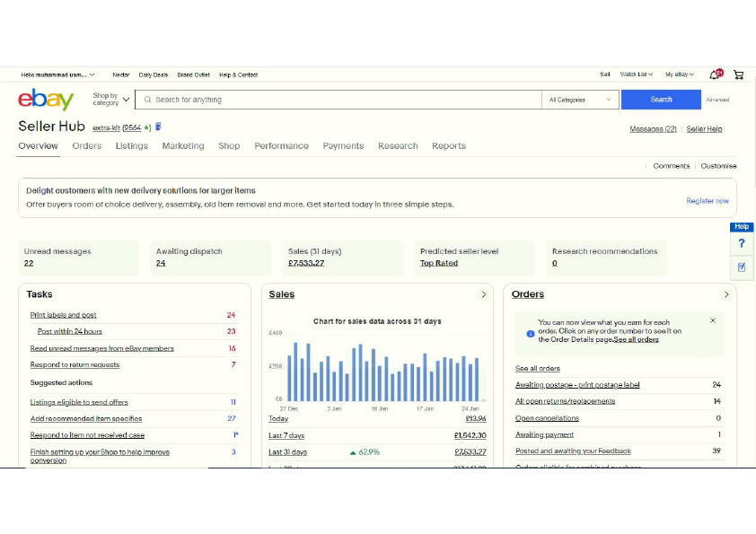Click Post within 24 hours task
The image size is (756, 534).
[x=70, y=331]
